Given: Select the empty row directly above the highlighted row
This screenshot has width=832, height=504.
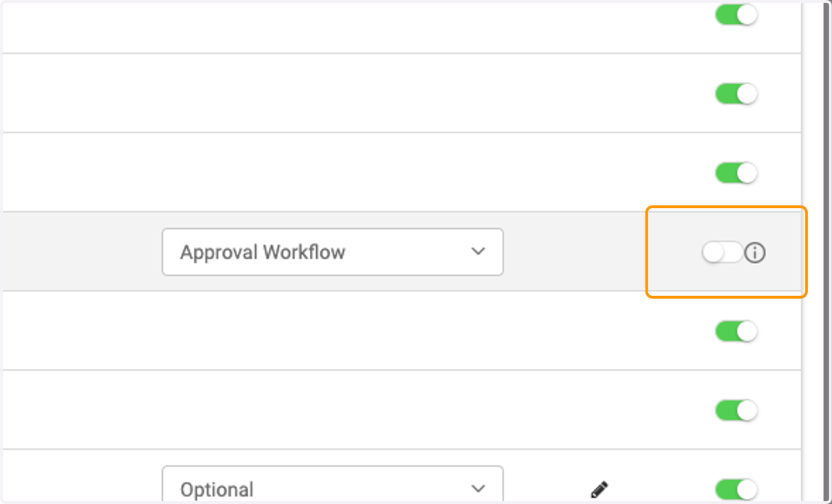Looking at the screenshot, I should (402, 173).
